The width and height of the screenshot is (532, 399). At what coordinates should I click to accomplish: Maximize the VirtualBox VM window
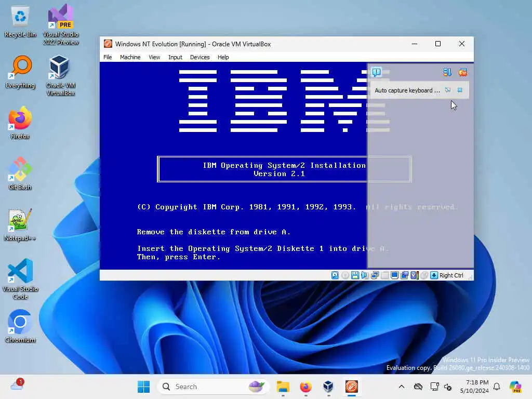[x=438, y=44]
